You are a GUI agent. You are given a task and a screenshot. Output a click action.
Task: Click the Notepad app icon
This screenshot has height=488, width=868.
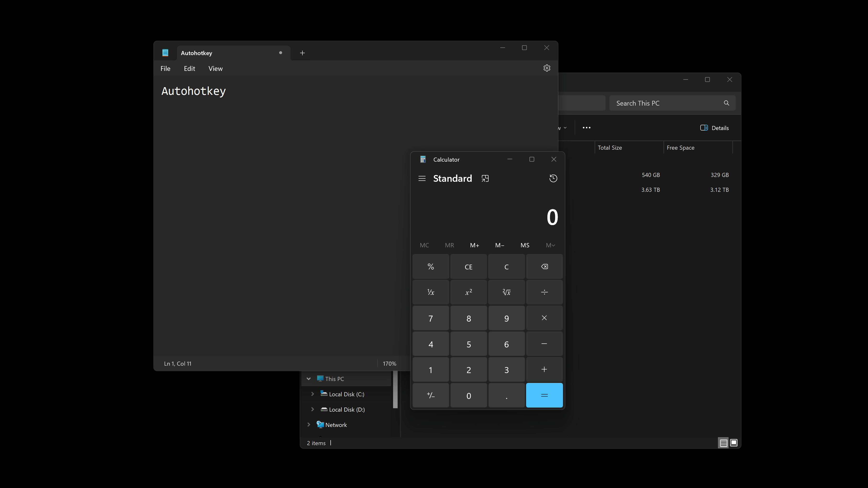pos(165,53)
